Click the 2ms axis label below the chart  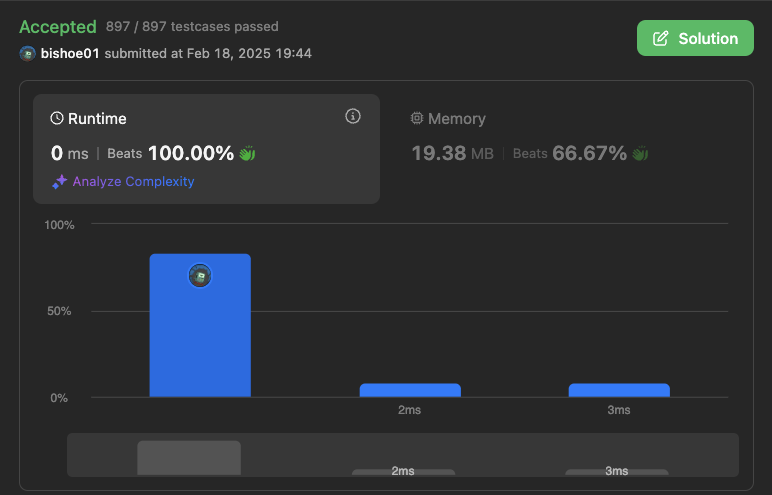409,410
